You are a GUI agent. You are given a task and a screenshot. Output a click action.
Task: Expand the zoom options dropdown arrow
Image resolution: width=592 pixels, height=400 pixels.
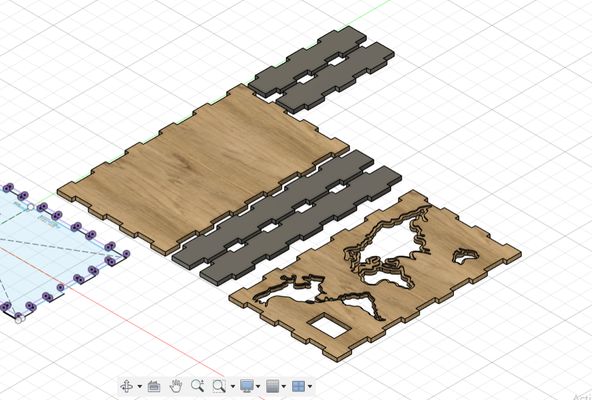pyautogui.click(x=233, y=386)
